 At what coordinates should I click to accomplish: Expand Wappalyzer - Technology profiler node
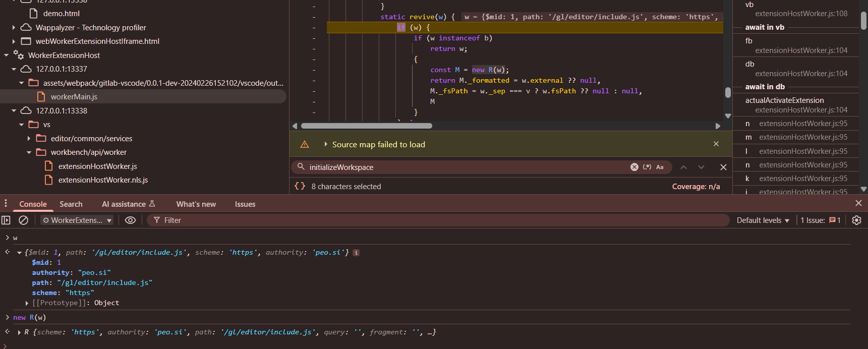(14, 27)
